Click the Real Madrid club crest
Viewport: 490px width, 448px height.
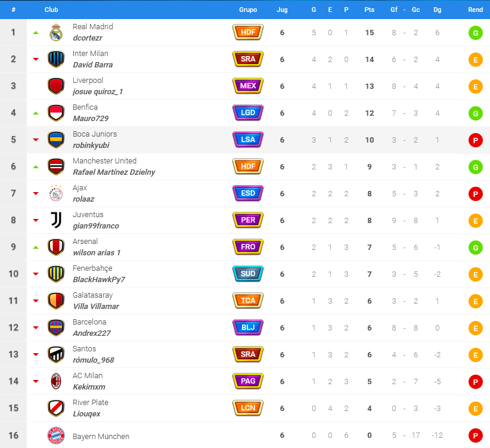[56, 32]
